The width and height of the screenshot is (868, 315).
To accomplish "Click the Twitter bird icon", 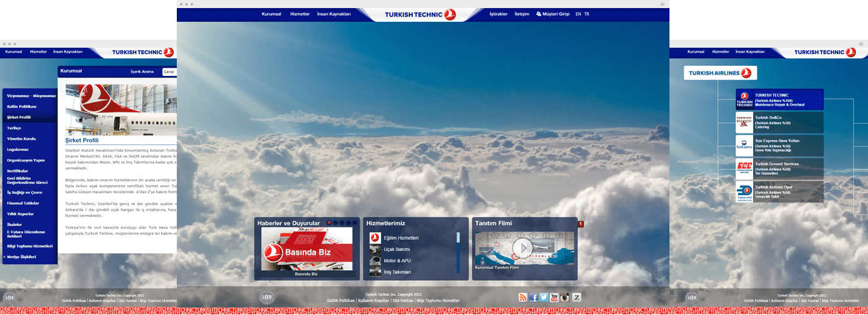I will pos(544,298).
